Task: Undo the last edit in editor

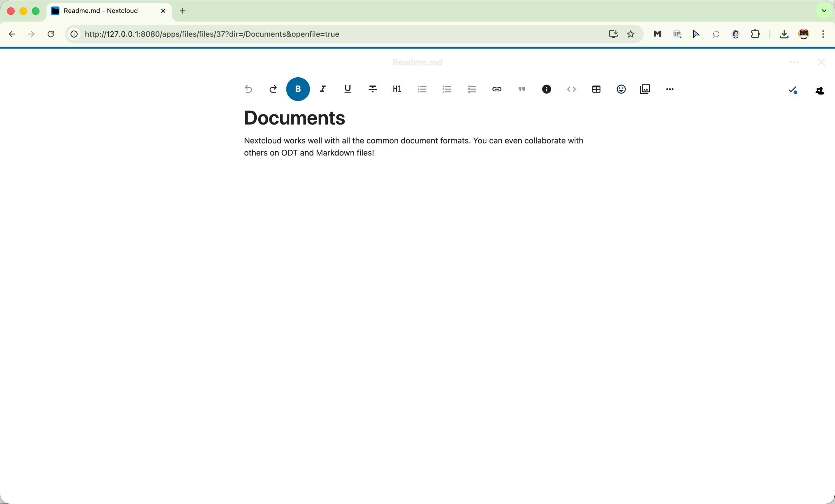Action: pos(249,89)
